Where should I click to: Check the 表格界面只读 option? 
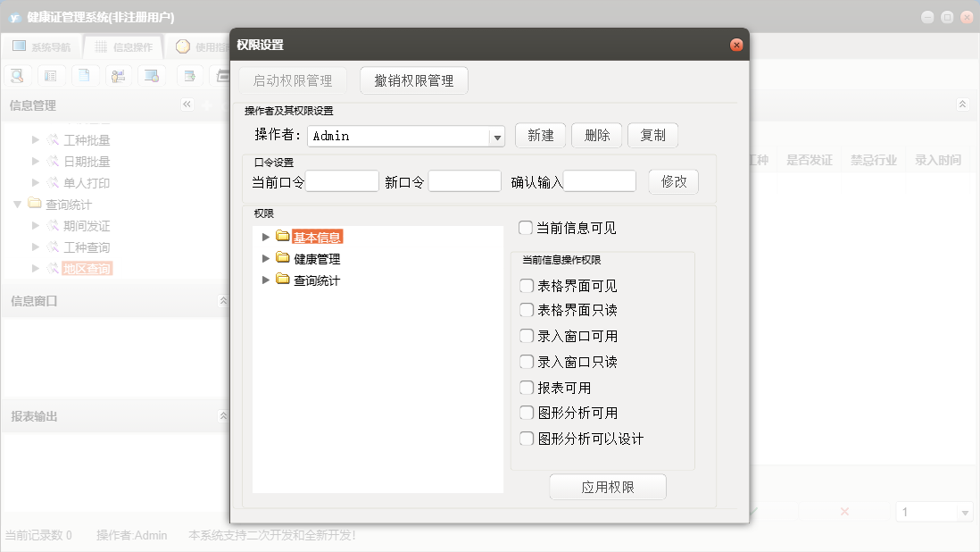click(x=527, y=310)
